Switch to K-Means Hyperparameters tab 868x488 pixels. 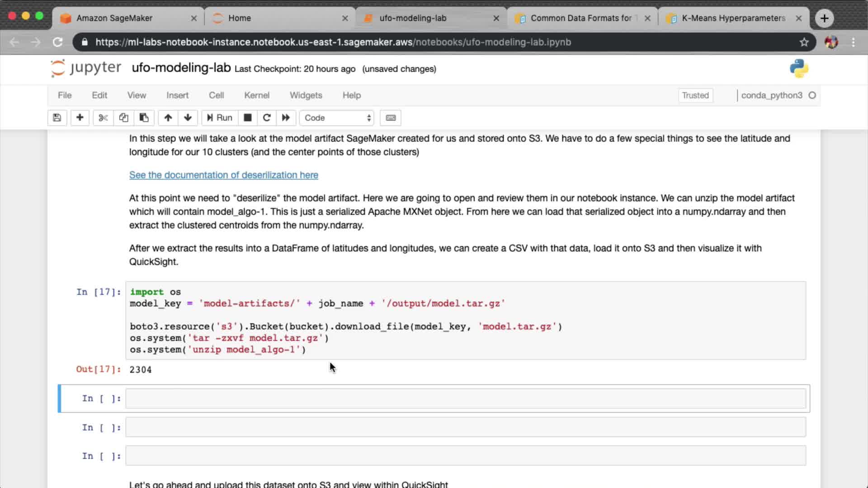732,18
